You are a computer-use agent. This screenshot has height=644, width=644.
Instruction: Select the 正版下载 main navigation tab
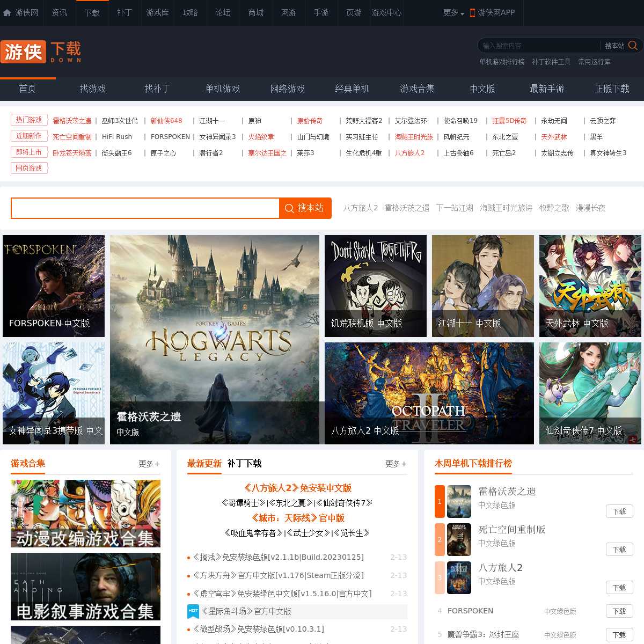[612, 89]
